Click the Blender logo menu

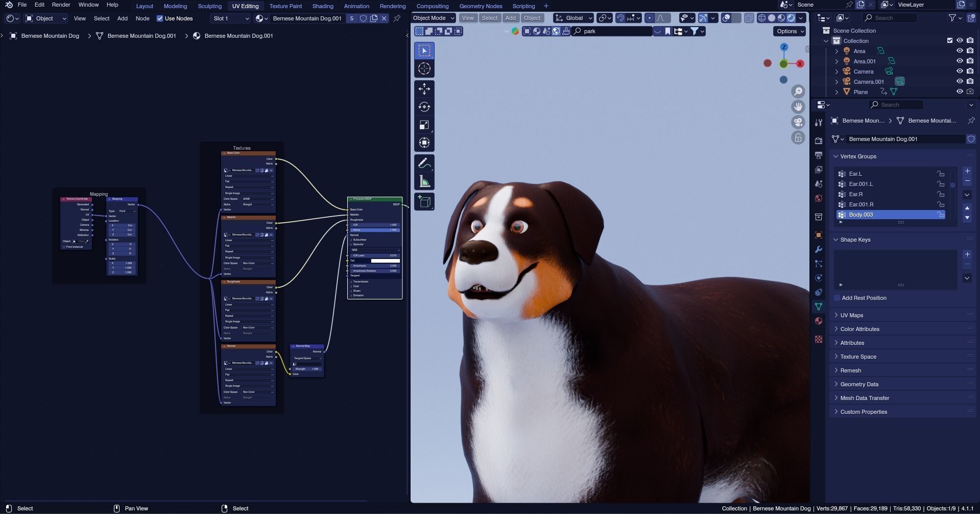coord(9,5)
